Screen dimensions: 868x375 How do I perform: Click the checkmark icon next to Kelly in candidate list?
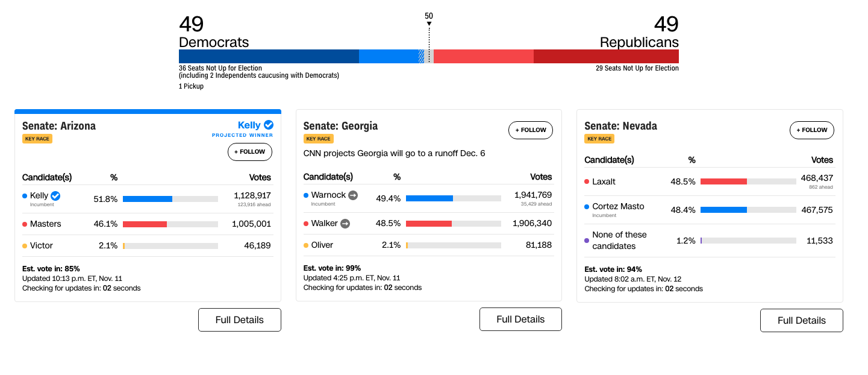click(55, 195)
